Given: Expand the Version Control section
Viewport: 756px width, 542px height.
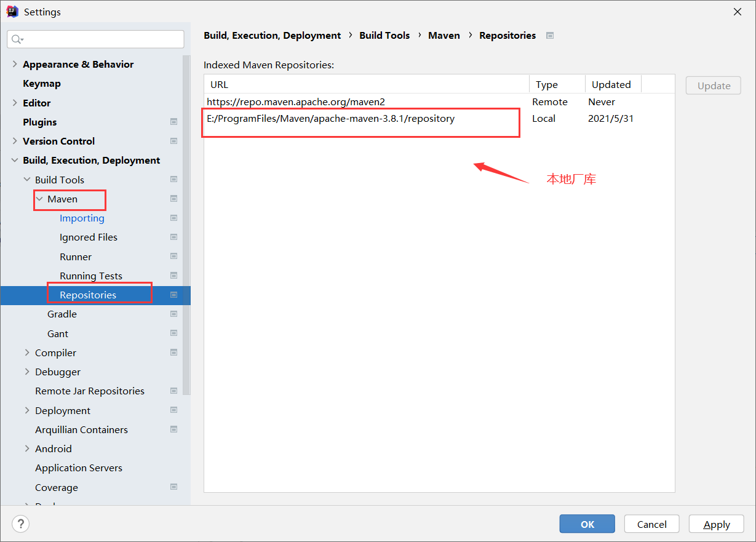Looking at the screenshot, I should (x=15, y=141).
